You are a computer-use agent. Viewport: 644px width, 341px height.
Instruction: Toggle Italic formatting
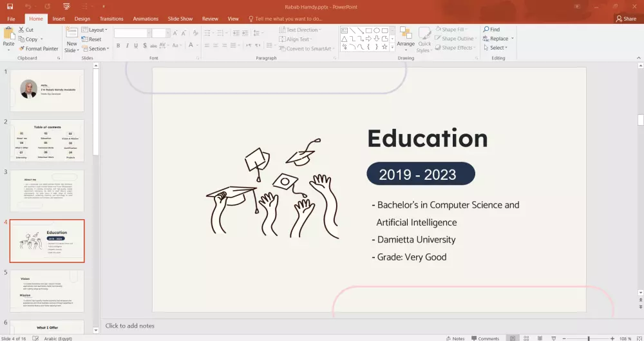click(x=128, y=45)
